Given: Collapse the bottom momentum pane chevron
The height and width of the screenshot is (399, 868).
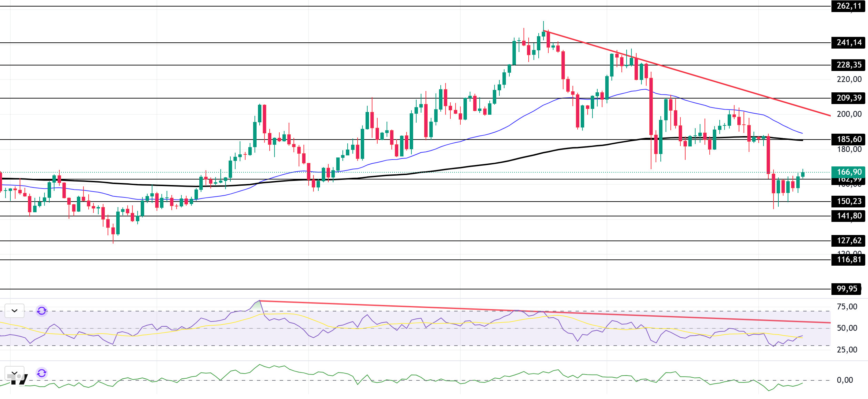Looking at the screenshot, I should pyautogui.click(x=14, y=373).
